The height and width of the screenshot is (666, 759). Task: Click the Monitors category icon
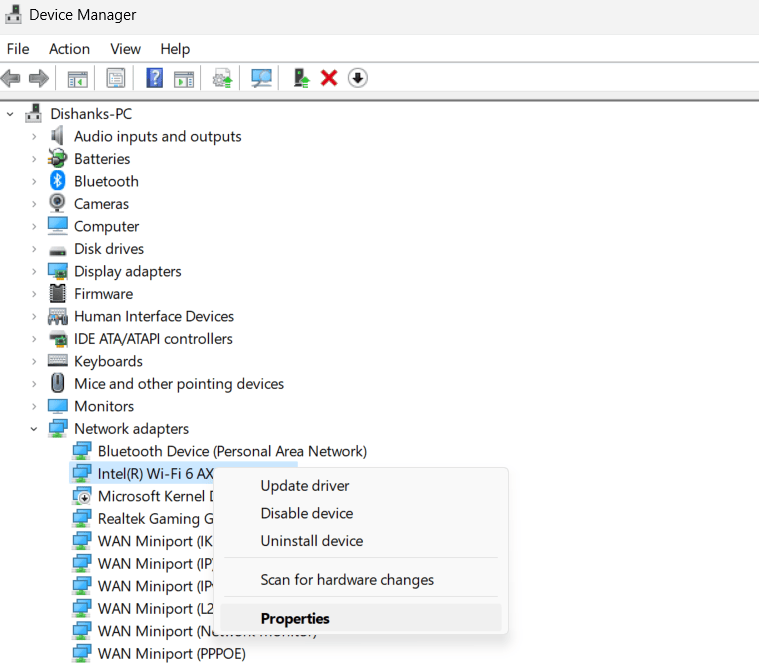click(x=58, y=406)
